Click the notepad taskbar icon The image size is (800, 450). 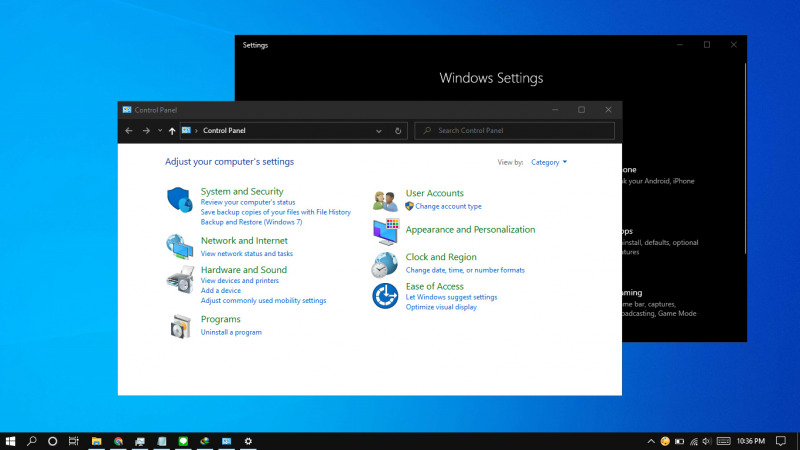tap(162, 441)
